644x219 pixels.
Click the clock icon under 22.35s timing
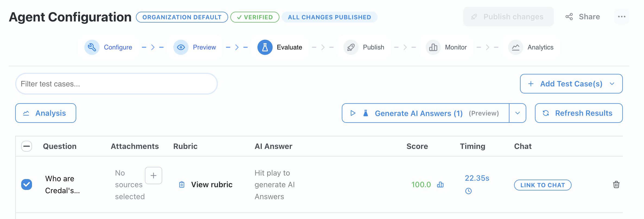[468, 191]
